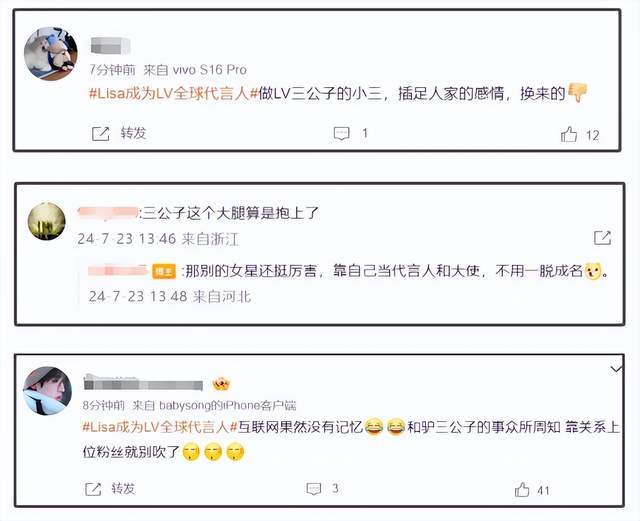Open #Lisa成为LV全球代言人# hashtag in first post
This screenshot has width=640, height=521.
coord(174,94)
